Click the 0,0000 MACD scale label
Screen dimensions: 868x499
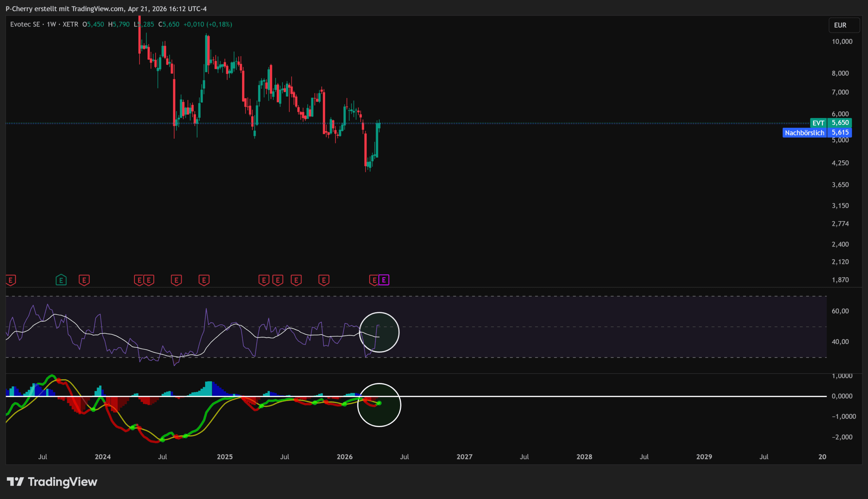point(842,396)
